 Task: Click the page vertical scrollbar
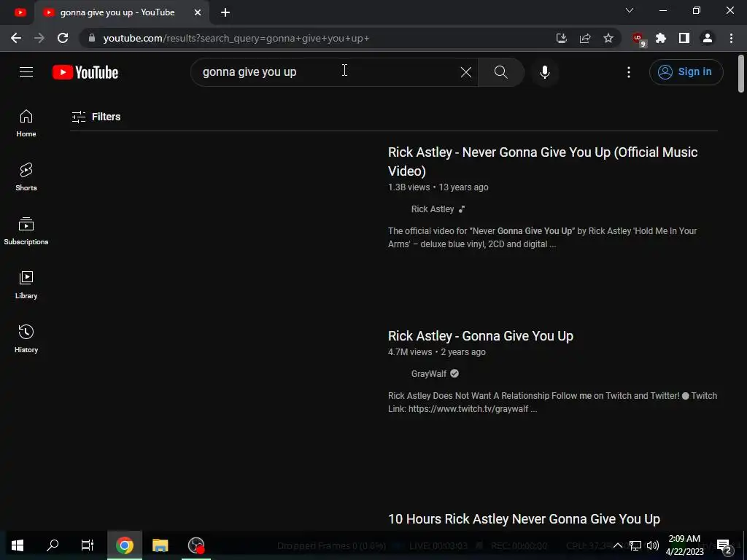(x=741, y=74)
